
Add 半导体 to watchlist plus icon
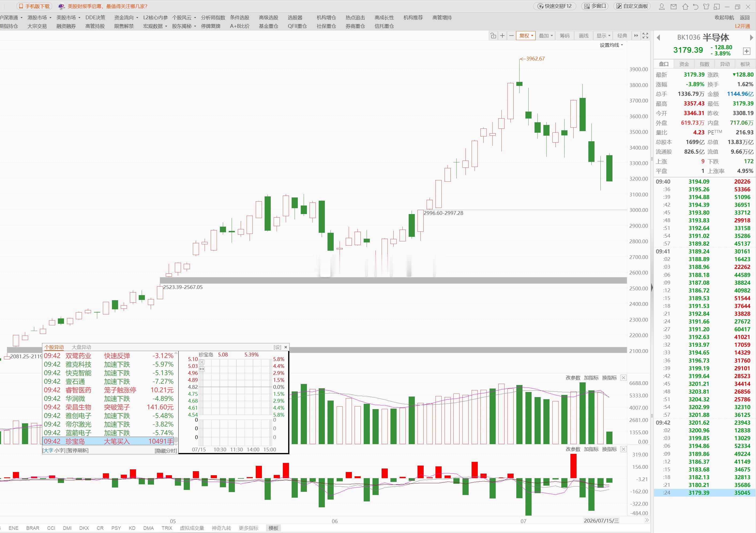coord(746,51)
